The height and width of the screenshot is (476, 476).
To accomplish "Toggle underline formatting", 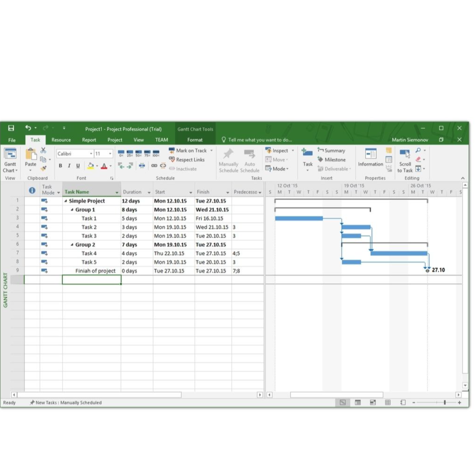I will pos(78,166).
